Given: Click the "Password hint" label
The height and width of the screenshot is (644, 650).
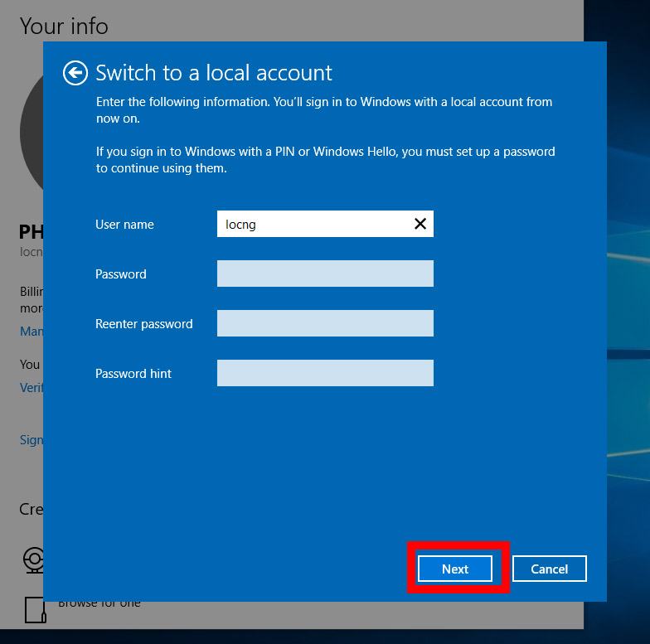Looking at the screenshot, I should tap(133, 373).
